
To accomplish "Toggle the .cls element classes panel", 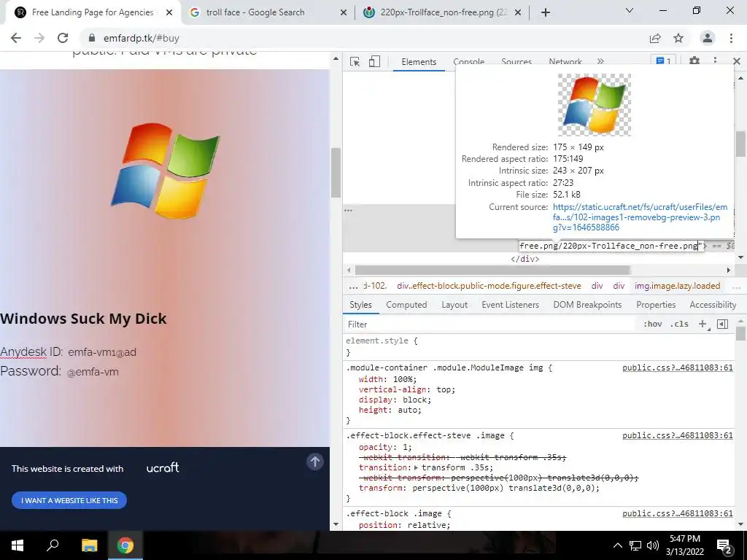I will pos(679,324).
